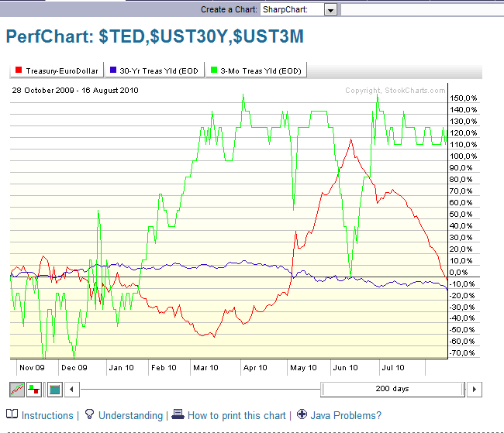Open the Understanding link
Viewport: 504px width, 433px height.
[130, 416]
